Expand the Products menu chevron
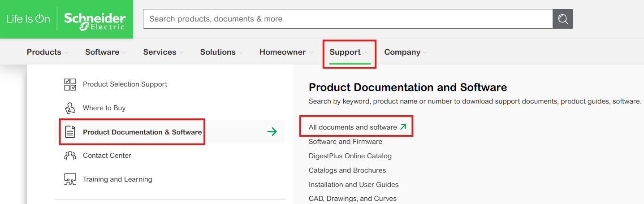644x204 pixels. (66, 52)
